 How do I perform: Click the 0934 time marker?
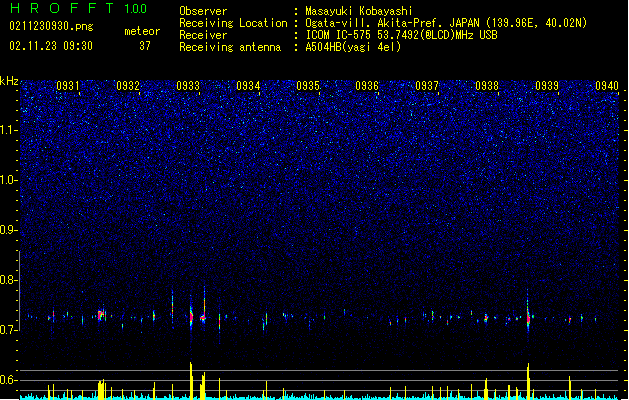coord(248,86)
